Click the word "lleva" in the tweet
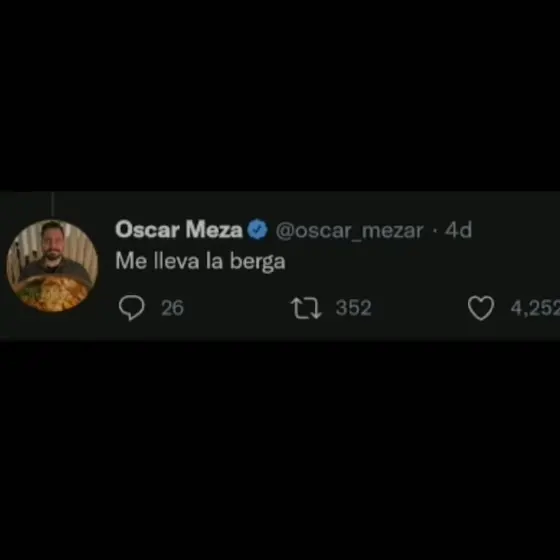560x560 pixels. pyautogui.click(x=176, y=261)
